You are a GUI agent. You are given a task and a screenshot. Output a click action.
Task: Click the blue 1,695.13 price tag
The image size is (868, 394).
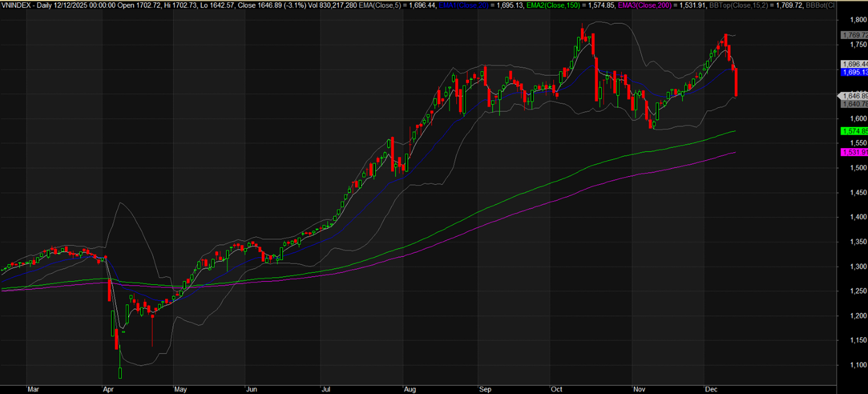pyautogui.click(x=853, y=72)
